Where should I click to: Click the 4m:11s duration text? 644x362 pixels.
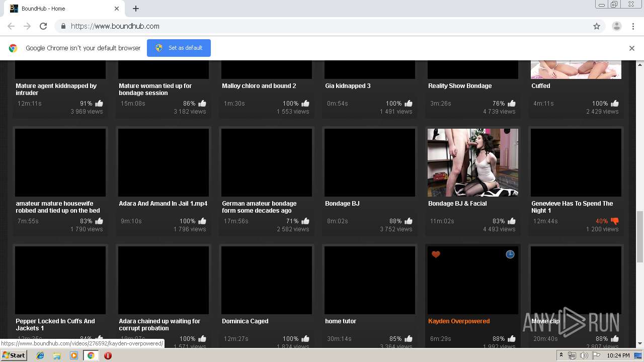point(543,104)
